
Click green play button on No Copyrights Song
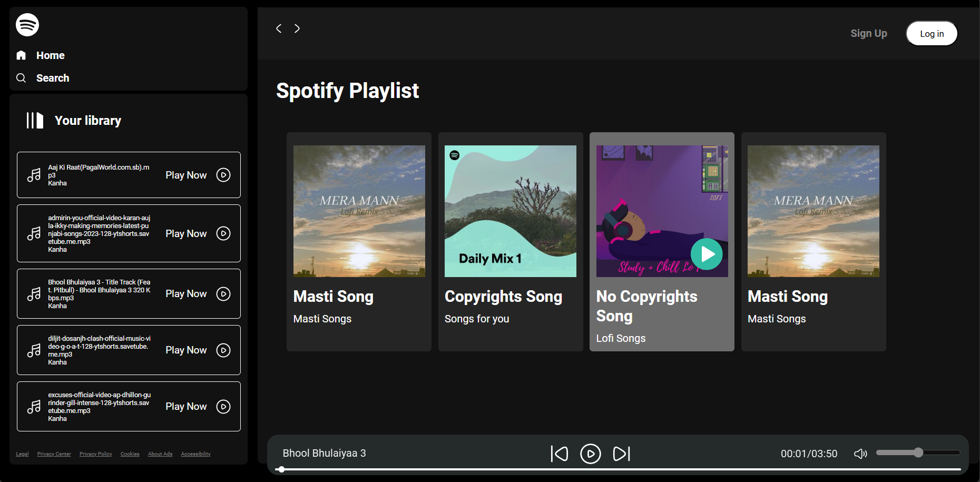[707, 254]
